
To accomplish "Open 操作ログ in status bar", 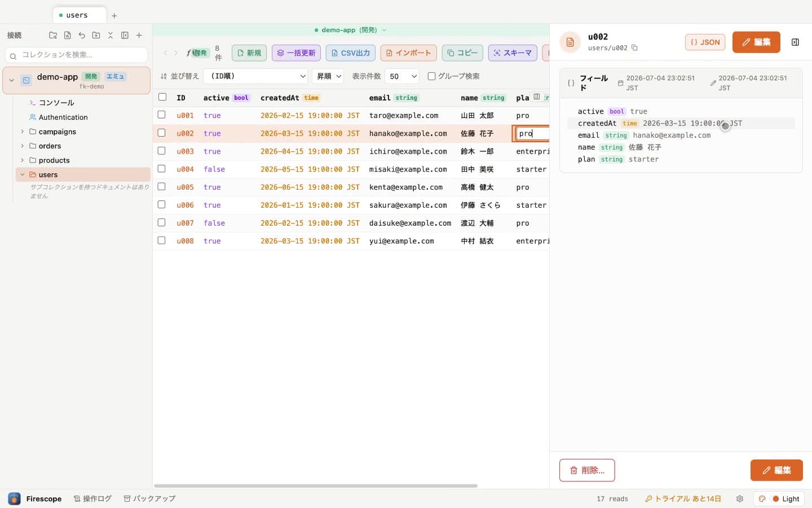I will (x=92, y=498).
